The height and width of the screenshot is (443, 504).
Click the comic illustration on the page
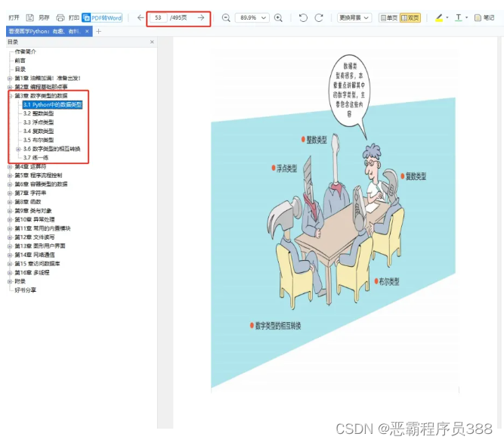333,221
